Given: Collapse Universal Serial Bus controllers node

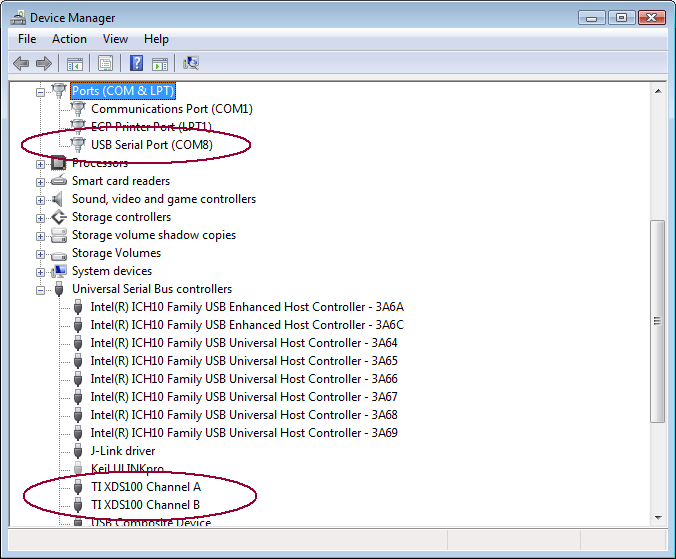Looking at the screenshot, I should click(40, 290).
